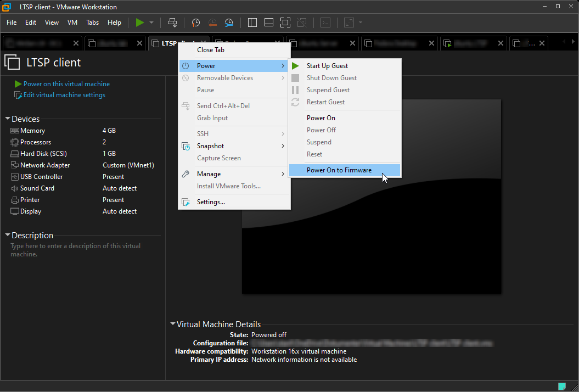The image size is (579, 392).
Task: Open Settings... from the context menu
Action: (x=234, y=202)
